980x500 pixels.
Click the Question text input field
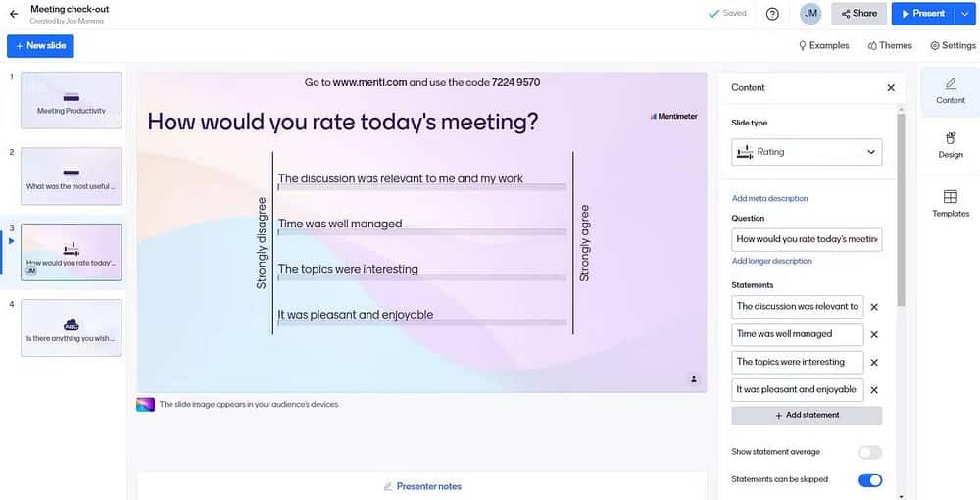coord(807,239)
